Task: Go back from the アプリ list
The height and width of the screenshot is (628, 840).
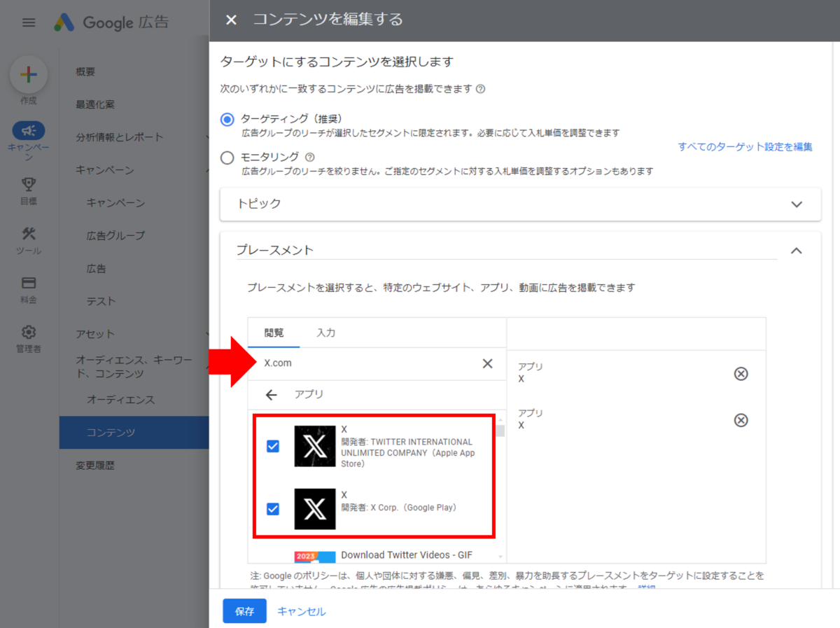Action: 272,395
